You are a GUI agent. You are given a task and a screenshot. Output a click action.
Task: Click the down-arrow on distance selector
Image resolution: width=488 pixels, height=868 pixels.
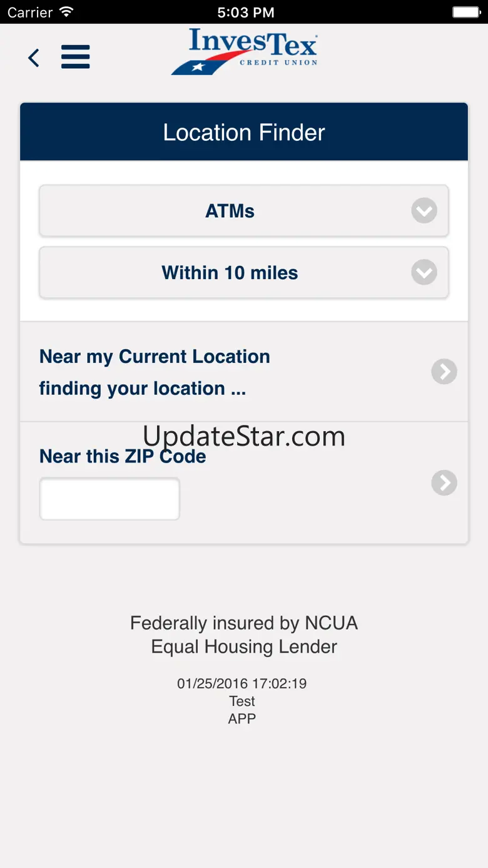tap(424, 273)
